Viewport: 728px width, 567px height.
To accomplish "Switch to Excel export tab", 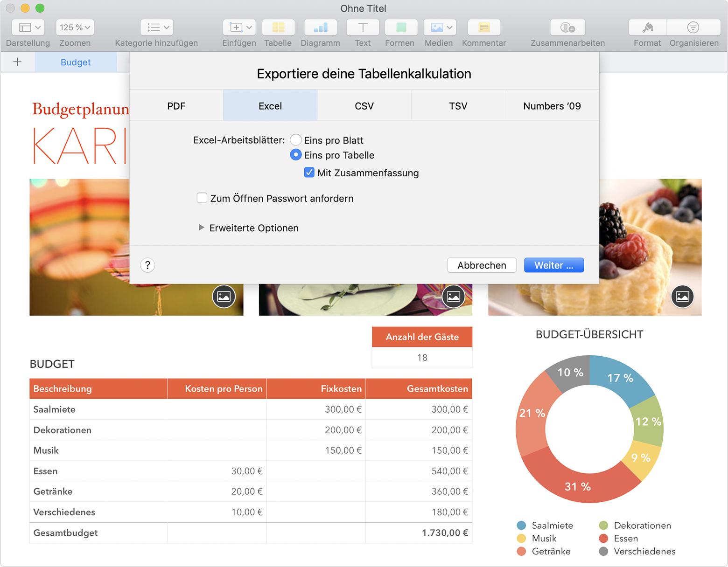I will pyautogui.click(x=270, y=106).
